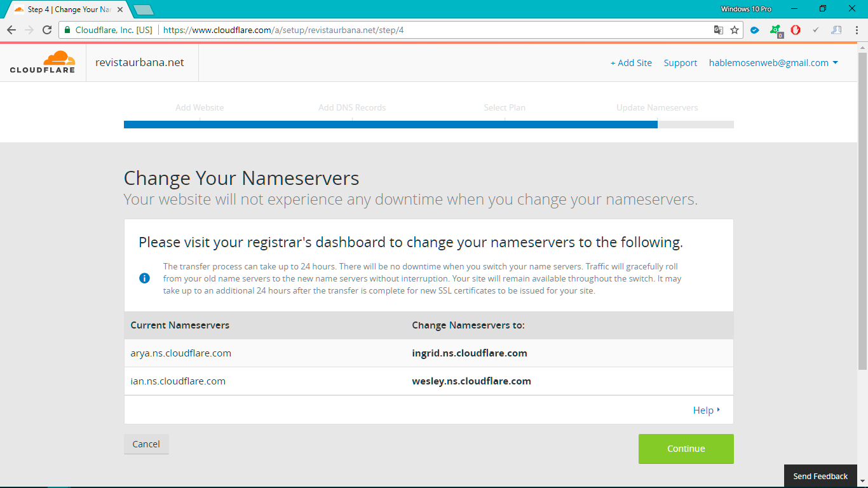Bookmark this page with the star
The width and height of the screenshot is (868, 488).
735,30
